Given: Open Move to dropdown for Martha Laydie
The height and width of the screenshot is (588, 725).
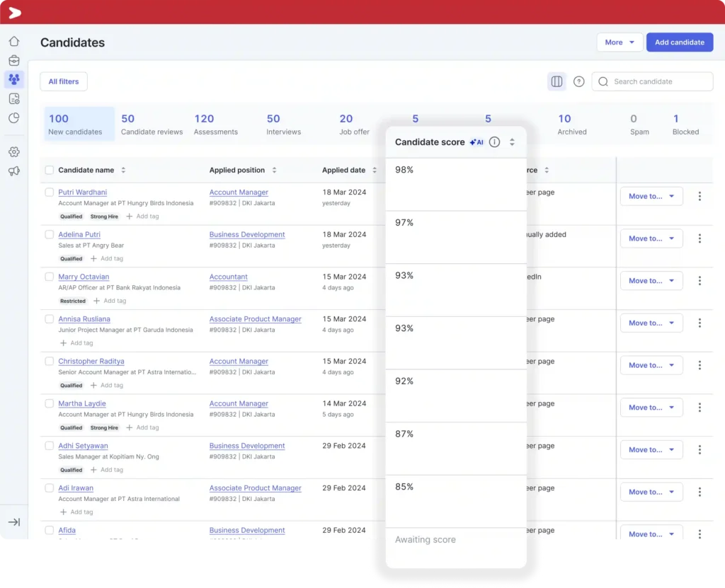Looking at the screenshot, I should point(651,408).
